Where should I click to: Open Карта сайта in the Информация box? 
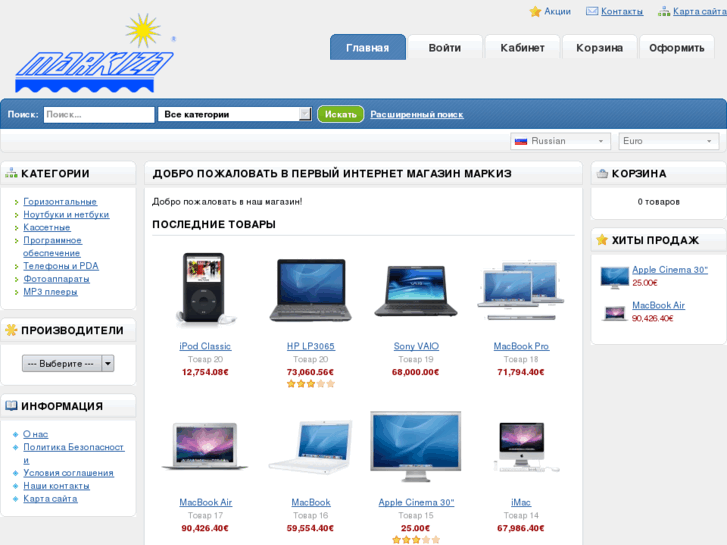50,499
